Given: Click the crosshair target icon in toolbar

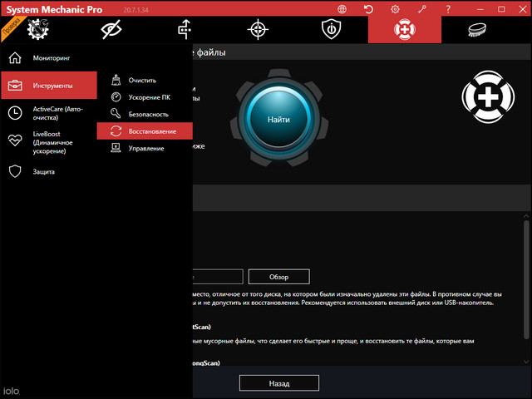Looking at the screenshot, I should (x=259, y=30).
